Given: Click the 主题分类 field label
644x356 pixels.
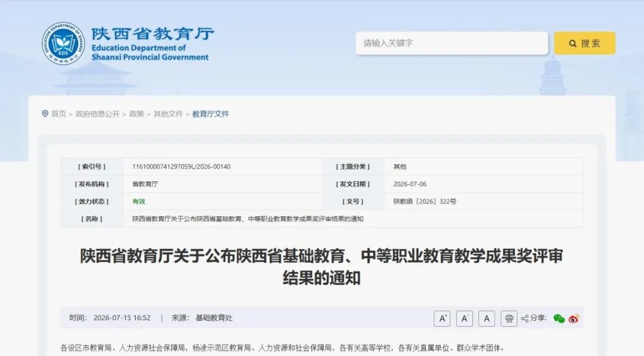Looking at the screenshot, I should click(353, 167).
